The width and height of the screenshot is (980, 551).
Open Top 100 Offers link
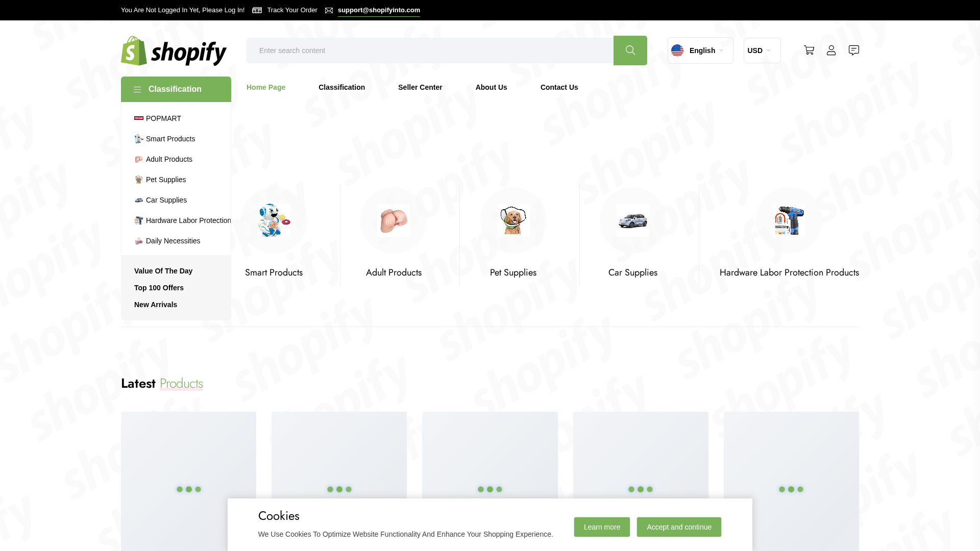[159, 288]
